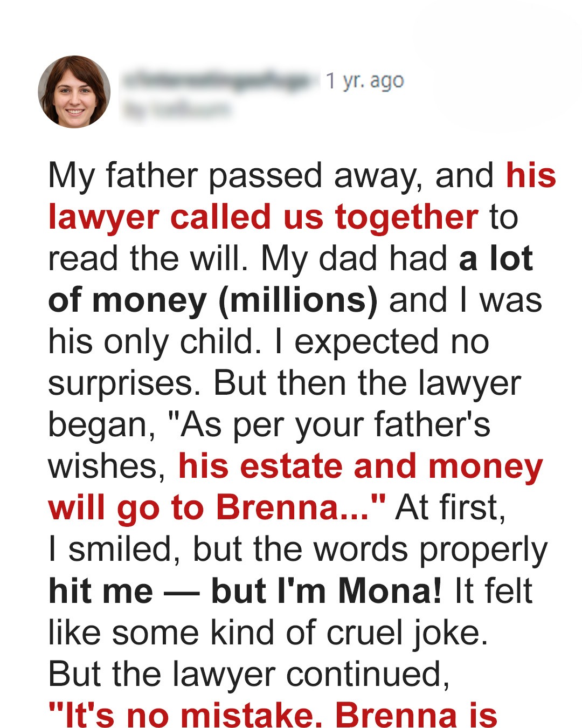Click red phrase "will go to Brenna..."
The image size is (582, 728).
[x=217, y=507]
